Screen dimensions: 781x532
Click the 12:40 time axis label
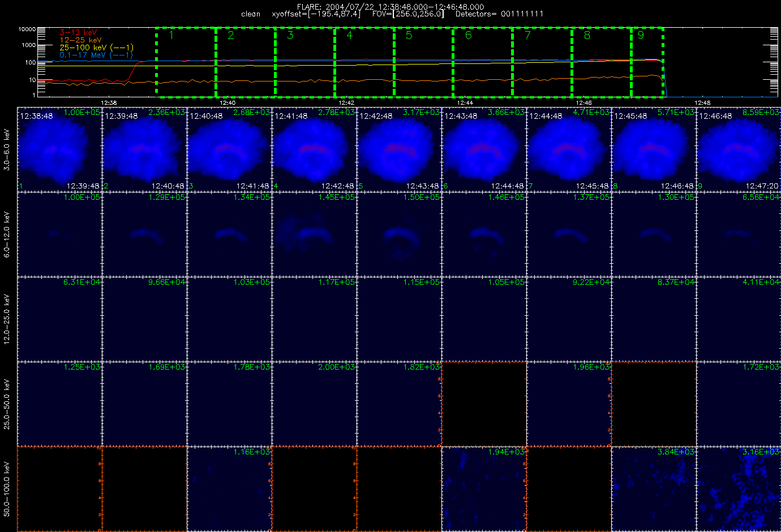point(227,102)
